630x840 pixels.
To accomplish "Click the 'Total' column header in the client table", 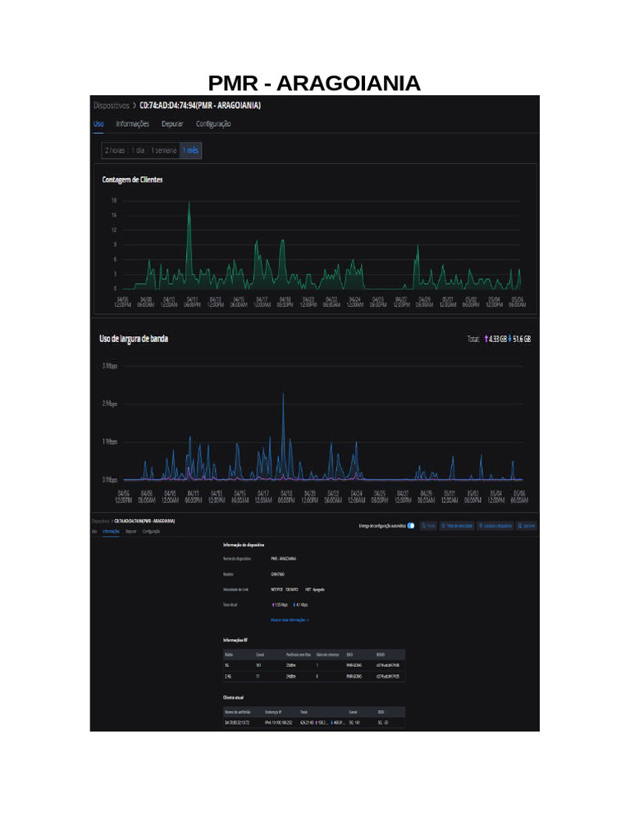I will point(304,712).
